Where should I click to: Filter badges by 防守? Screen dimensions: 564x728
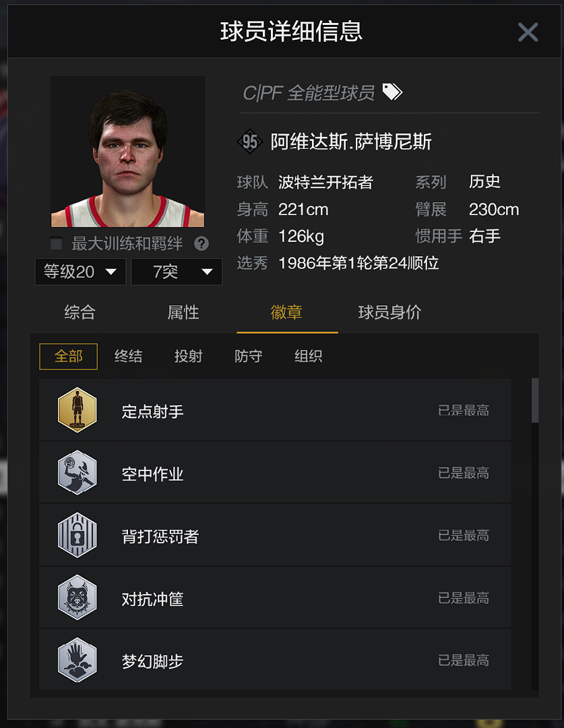coord(249,356)
